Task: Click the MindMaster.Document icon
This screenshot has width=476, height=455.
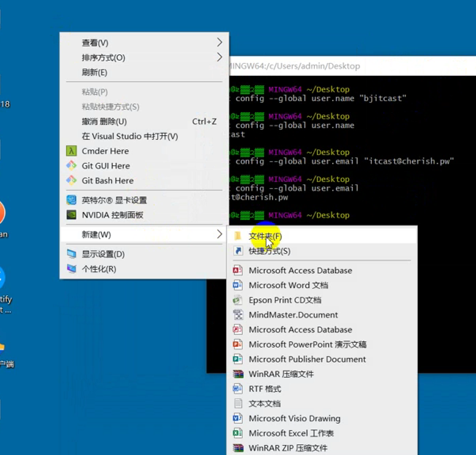Action: [238, 315]
